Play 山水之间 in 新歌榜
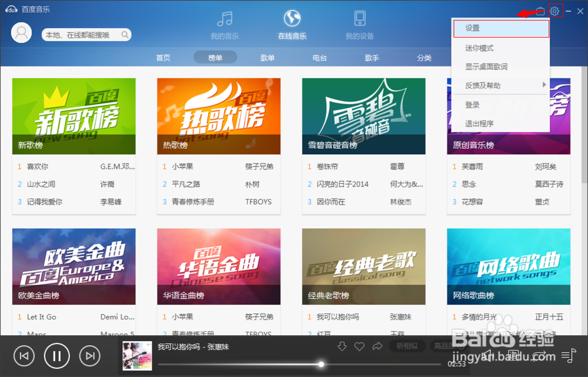The image size is (588, 377). tap(41, 184)
